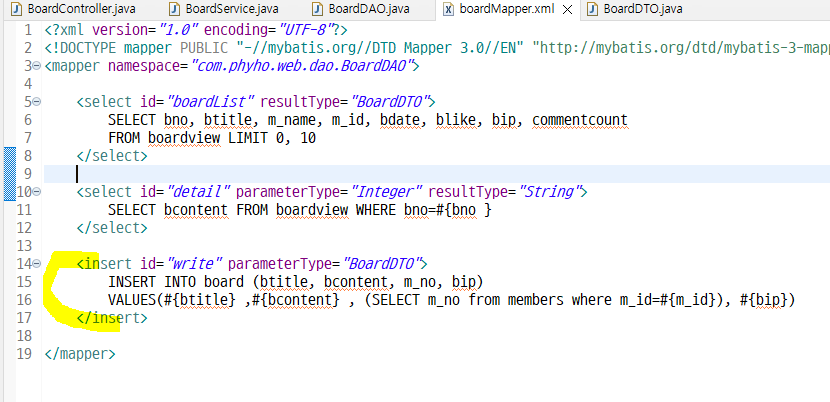This screenshot has width=830, height=402.
Task: Click the word members on line 16
Action: tap(535, 299)
